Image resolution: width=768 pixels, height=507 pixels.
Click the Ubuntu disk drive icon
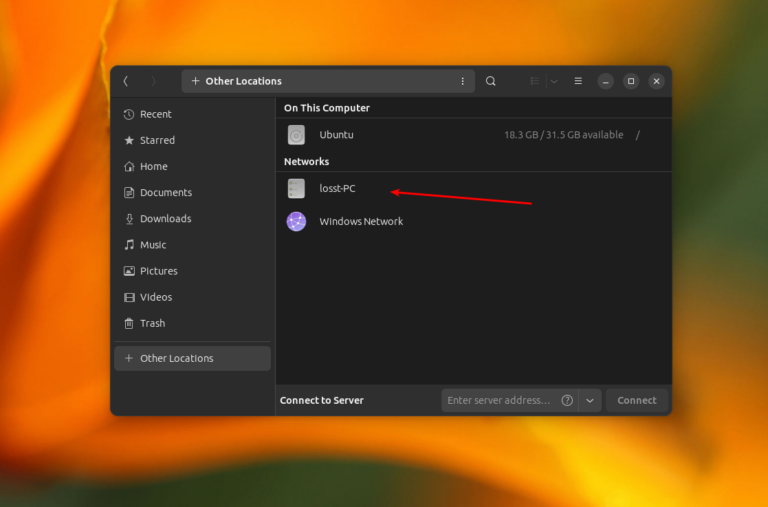pyautogui.click(x=296, y=135)
